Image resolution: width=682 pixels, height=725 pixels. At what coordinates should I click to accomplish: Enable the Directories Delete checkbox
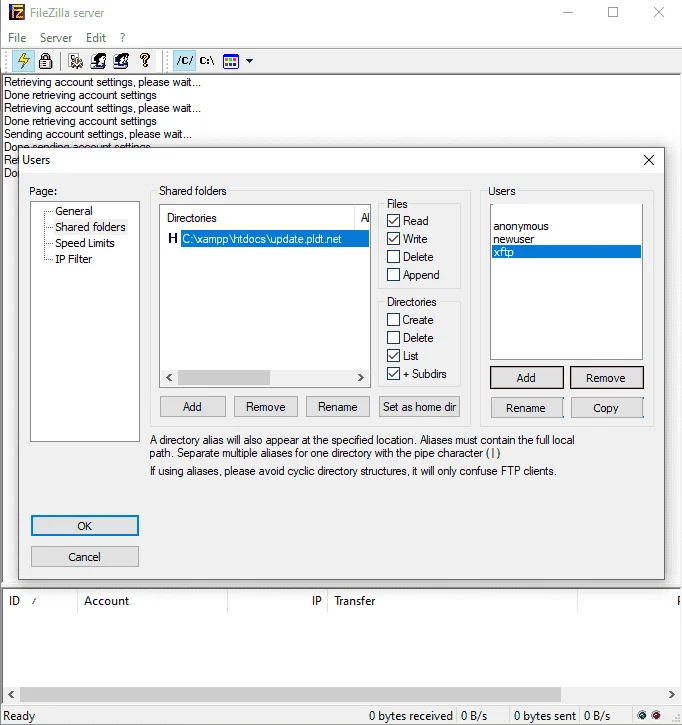[x=393, y=338]
